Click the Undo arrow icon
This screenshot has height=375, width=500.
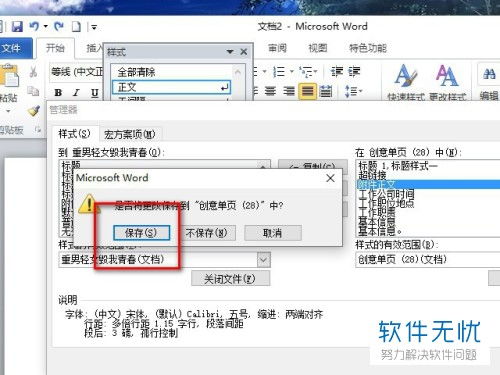[x=34, y=26]
